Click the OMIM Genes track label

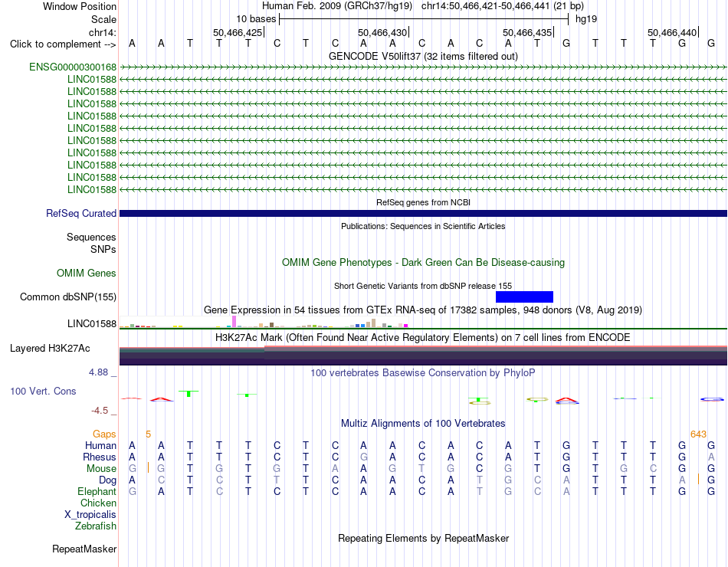(x=87, y=273)
